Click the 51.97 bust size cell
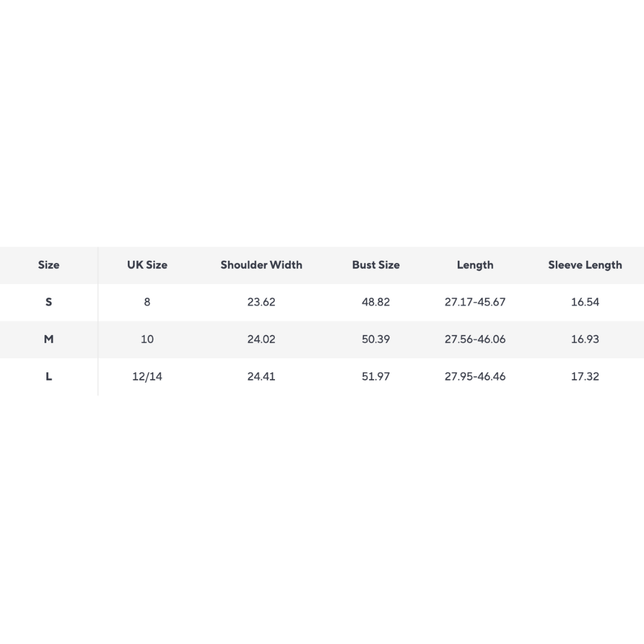The image size is (644, 644). [375, 377]
